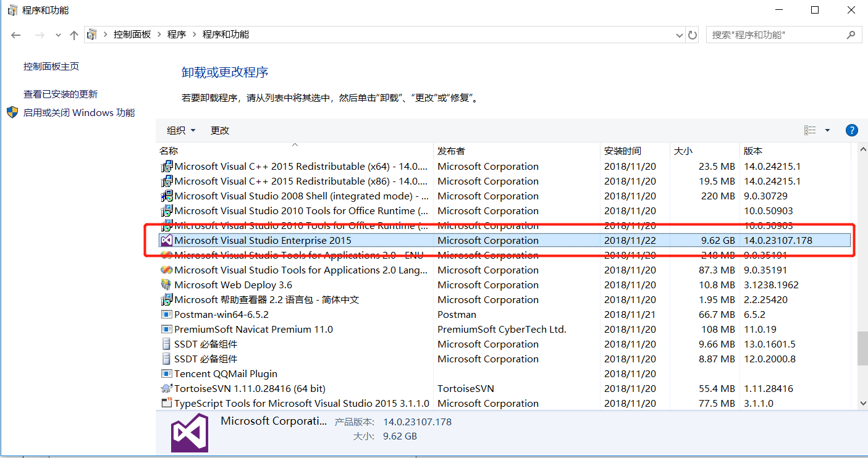868x458 pixels.
Task: Click icon of Visual C++ 2015 Redistributable (x64)
Action: [167, 166]
